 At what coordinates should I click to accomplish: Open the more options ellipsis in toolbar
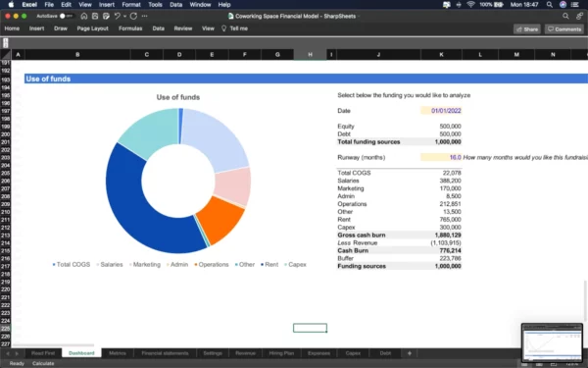point(145,16)
